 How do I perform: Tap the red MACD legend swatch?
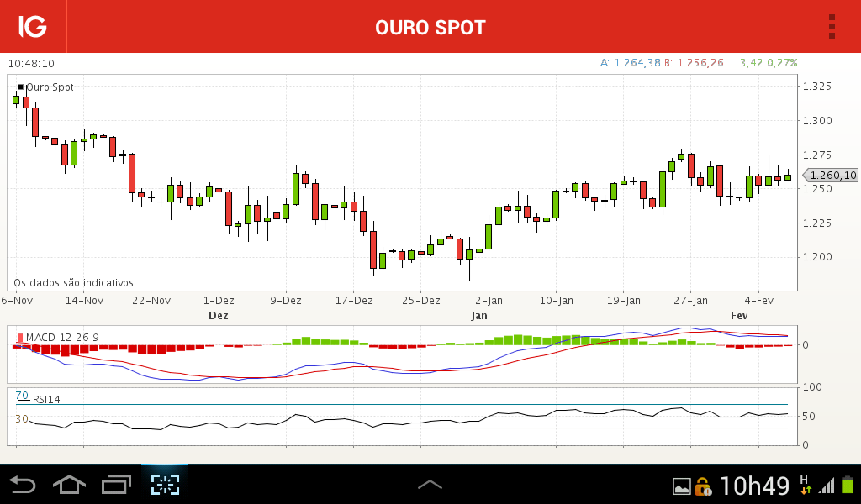pyautogui.click(x=20, y=338)
